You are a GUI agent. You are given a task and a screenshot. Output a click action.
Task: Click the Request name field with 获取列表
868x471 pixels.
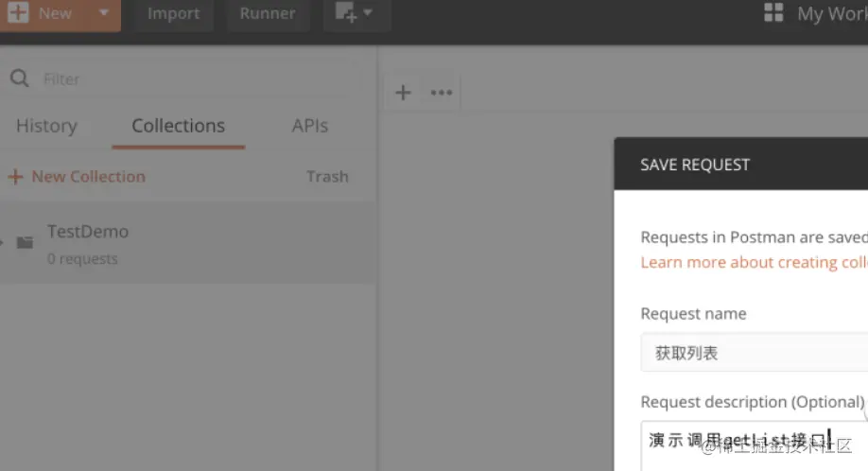click(754, 353)
